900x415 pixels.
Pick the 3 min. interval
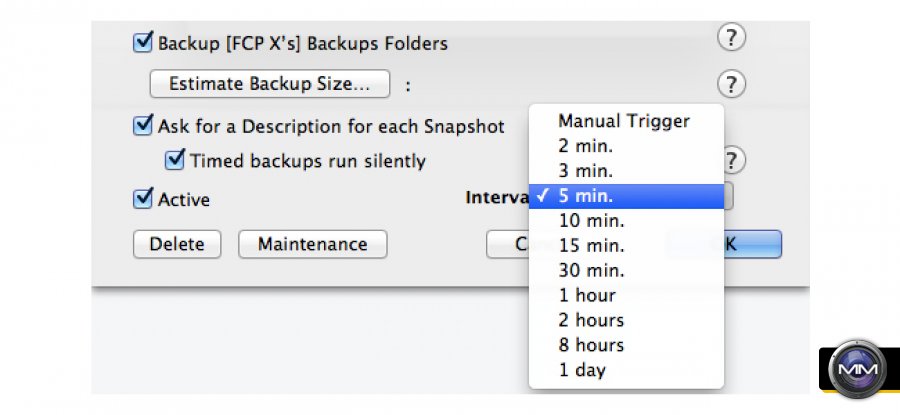(586, 171)
